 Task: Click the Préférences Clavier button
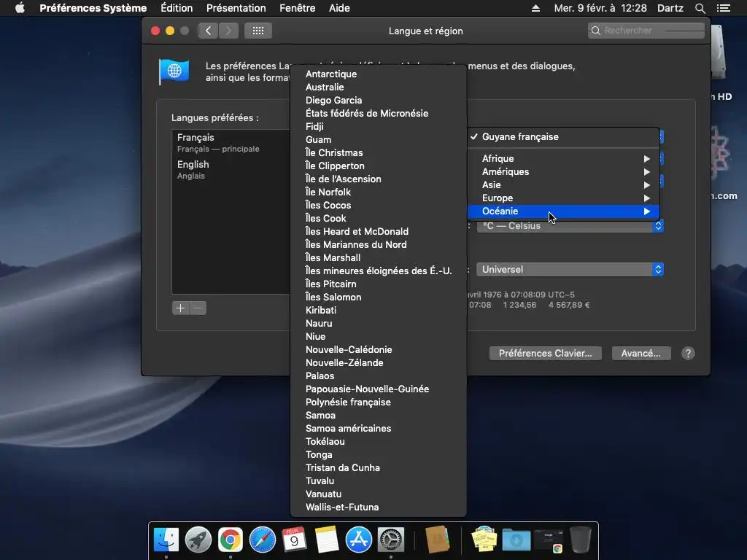coord(545,354)
